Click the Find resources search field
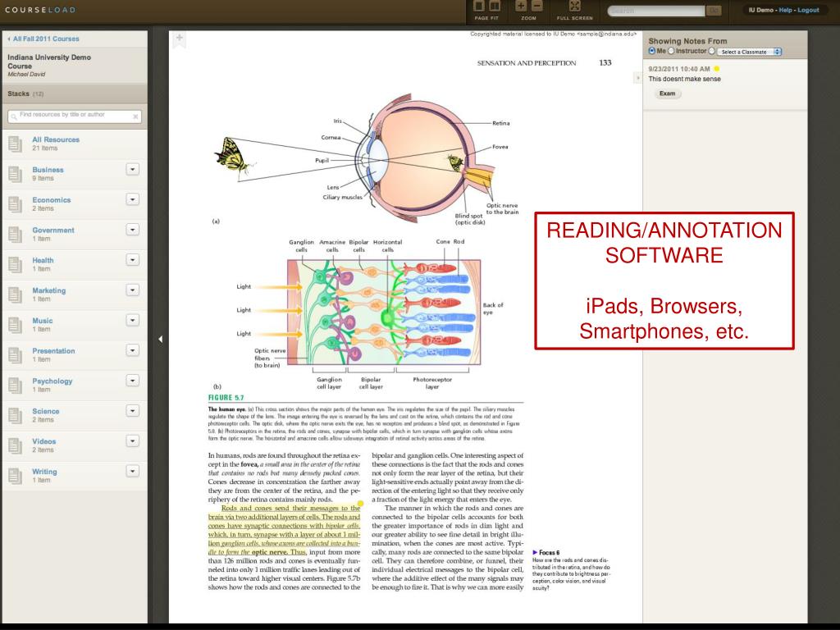Image resolution: width=840 pixels, height=630 pixels. click(x=72, y=116)
